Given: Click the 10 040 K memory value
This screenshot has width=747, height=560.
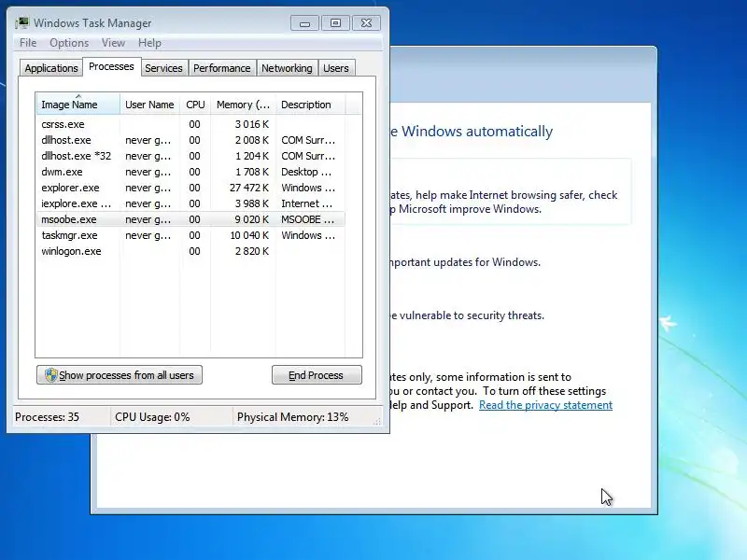Looking at the screenshot, I should pos(249,235).
